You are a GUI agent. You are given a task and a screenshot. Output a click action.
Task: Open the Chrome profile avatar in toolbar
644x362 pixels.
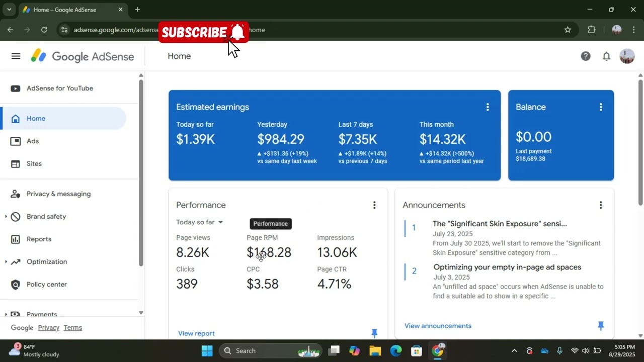point(616,30)
